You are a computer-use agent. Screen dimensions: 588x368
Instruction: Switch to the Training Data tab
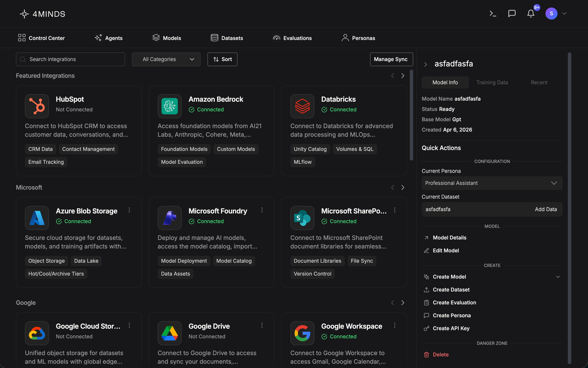pos(492,83)
